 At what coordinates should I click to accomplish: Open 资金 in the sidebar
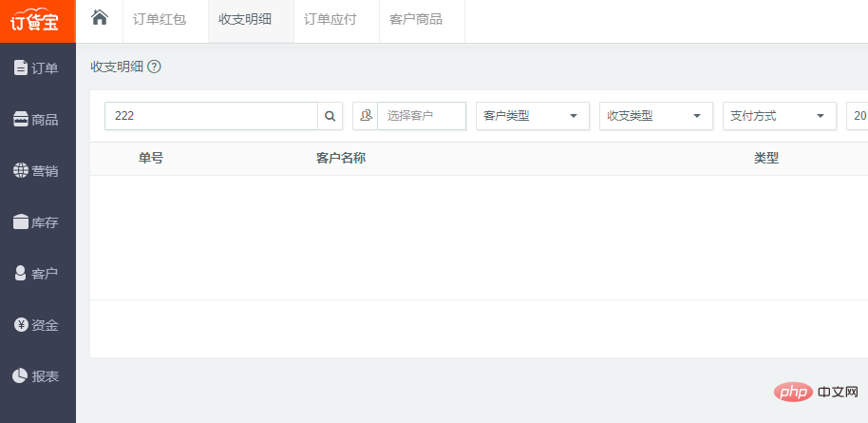(36, 325)
